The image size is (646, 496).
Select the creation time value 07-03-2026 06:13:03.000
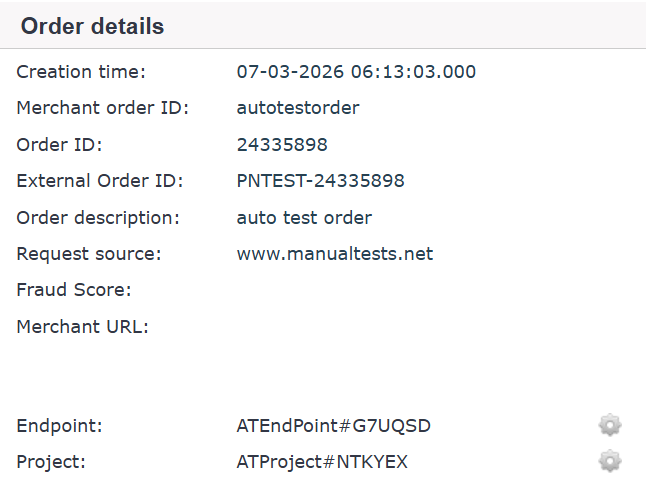356,72
